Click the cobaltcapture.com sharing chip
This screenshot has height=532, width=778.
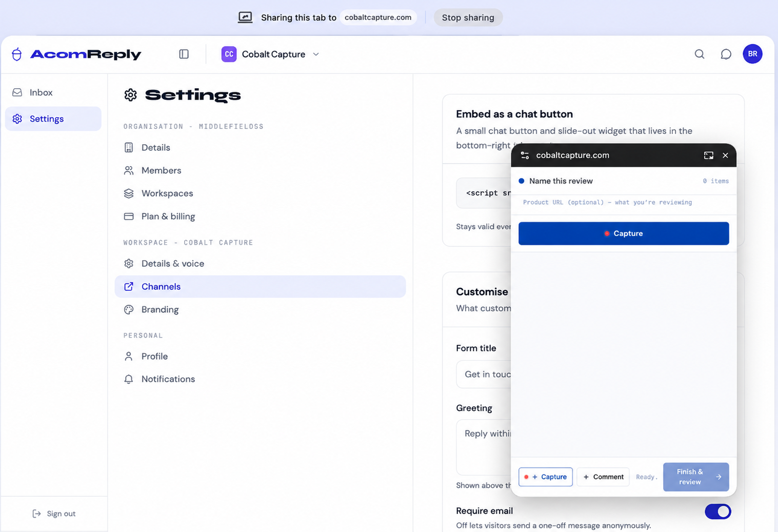point(378,17)
